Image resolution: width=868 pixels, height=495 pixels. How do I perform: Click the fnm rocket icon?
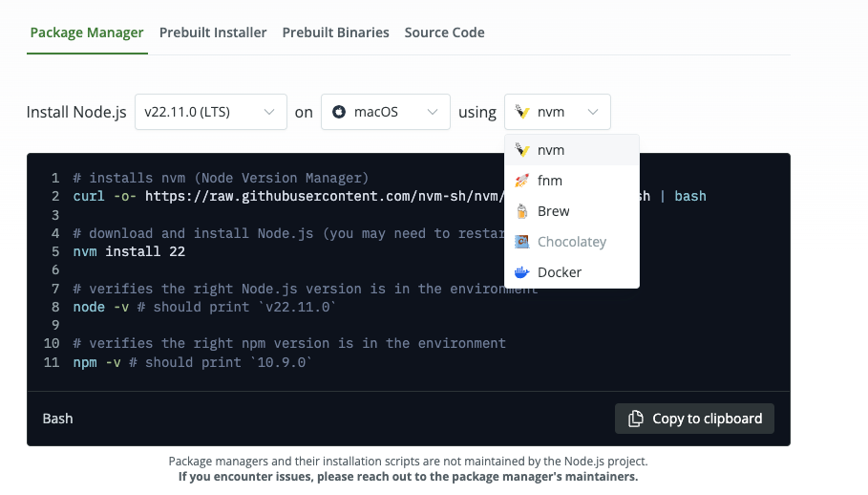click(522, 181)
